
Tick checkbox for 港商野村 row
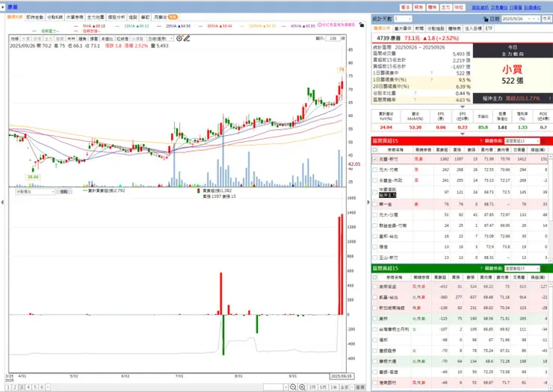[374, 382]
